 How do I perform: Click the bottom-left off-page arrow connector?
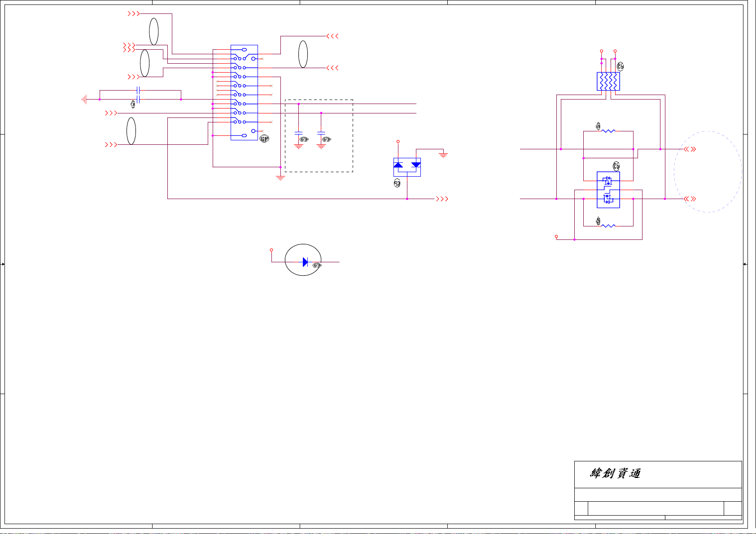click(111, 145)
